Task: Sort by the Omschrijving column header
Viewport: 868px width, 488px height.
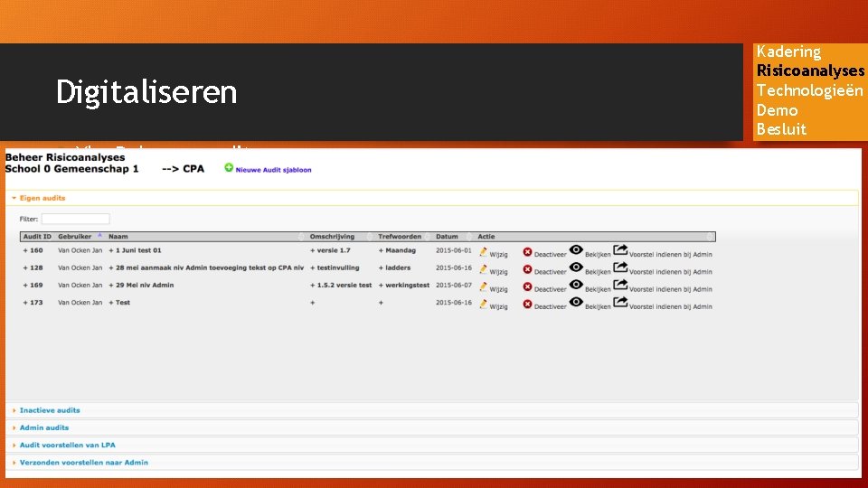Action: 332,237
